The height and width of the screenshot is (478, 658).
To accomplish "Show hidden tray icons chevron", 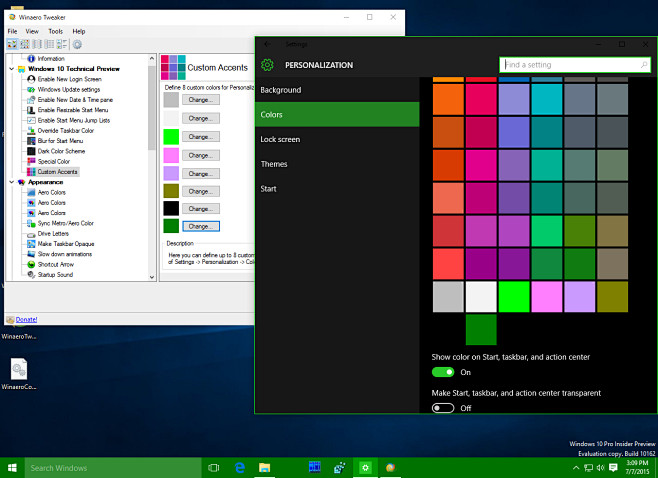I will (576, 468).
